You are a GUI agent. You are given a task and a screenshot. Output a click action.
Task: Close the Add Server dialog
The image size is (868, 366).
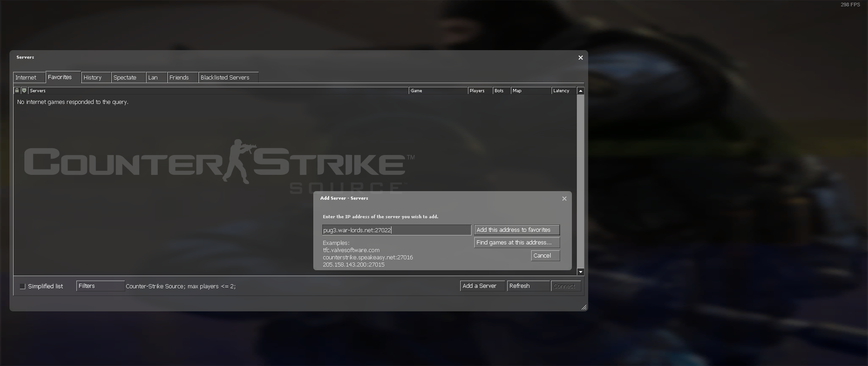[x=564, y=198]
